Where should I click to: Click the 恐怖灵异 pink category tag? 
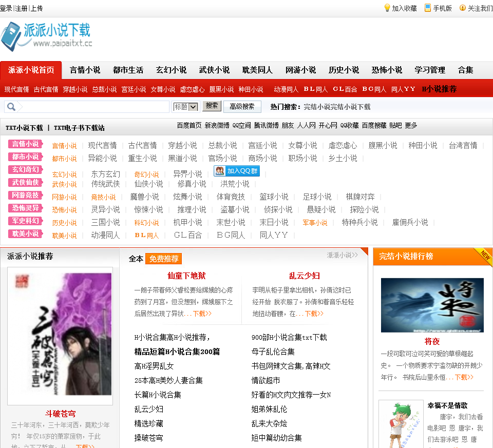pyautogui.click(x=26, y=208)
